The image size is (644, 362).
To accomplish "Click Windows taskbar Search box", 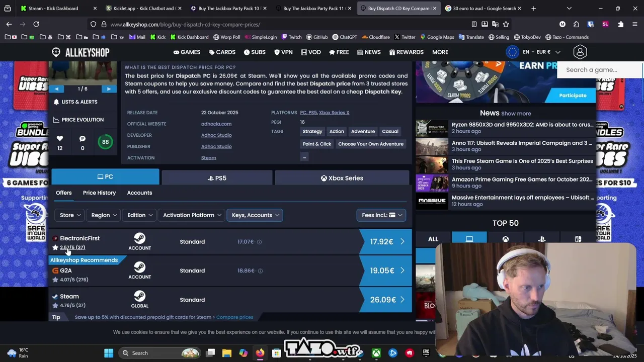I will click(x=161, y=353).
